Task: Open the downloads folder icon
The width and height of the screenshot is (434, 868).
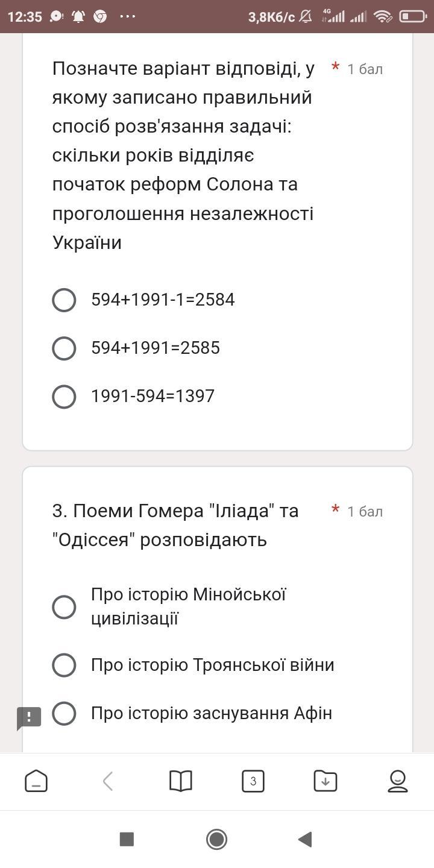Action: coord(325,781)
